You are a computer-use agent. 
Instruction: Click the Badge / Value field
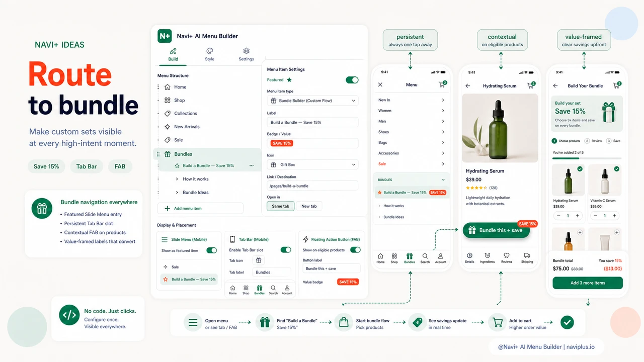coord(312,143)
